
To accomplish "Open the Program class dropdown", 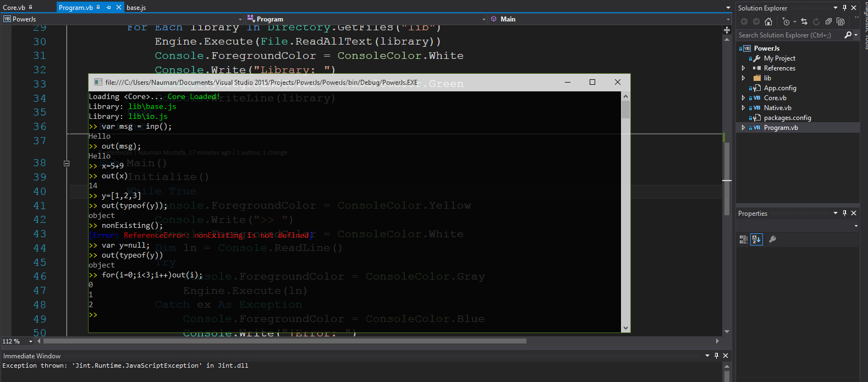I will (484, 19).
